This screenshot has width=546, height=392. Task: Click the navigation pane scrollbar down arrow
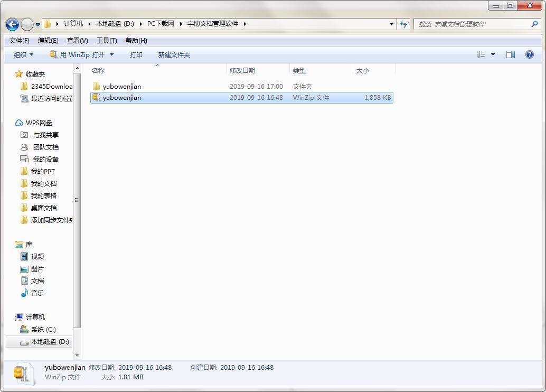pos(77,355)
